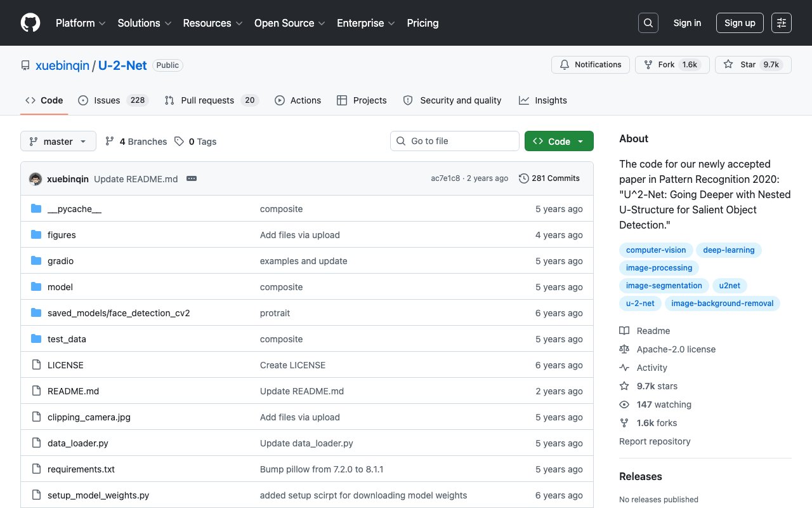
Task: Click the figures folder icon
Action: [x=36, y=235]
